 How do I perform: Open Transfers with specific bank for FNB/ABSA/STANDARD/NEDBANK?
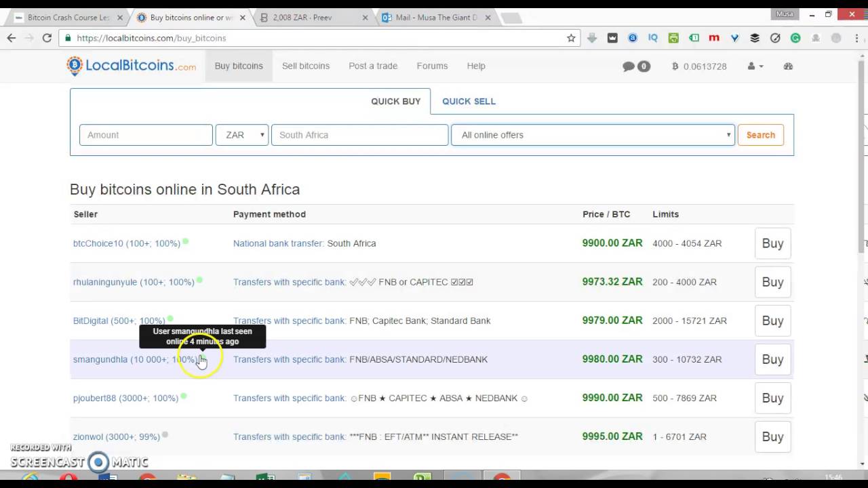coord(290,359)
